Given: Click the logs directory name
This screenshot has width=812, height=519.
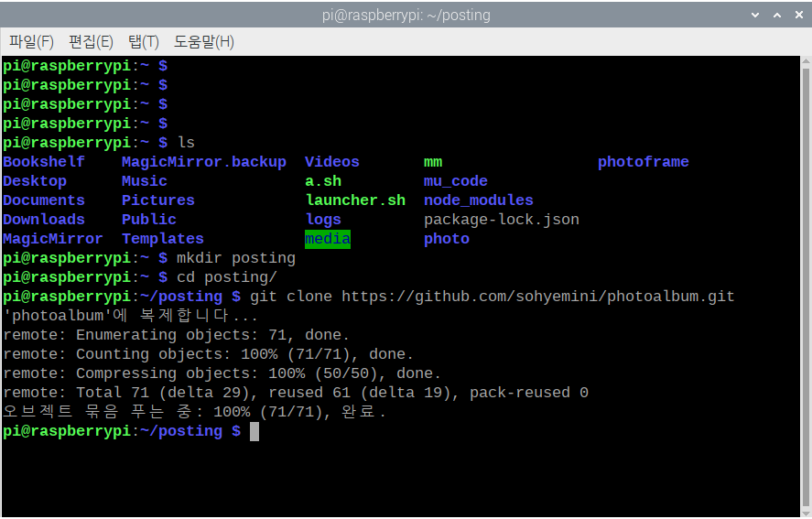Looking at the screenshot, I should coord(323,220).
